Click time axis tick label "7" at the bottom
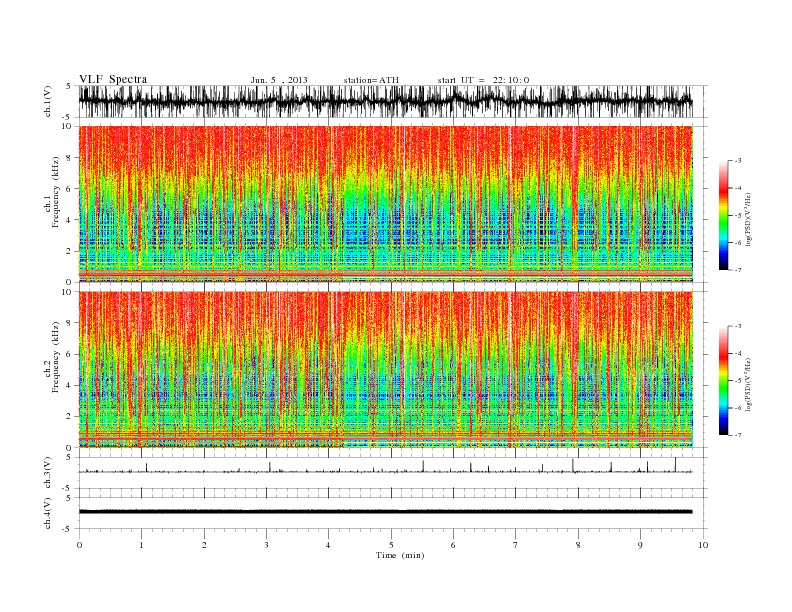 pos(516,545)
